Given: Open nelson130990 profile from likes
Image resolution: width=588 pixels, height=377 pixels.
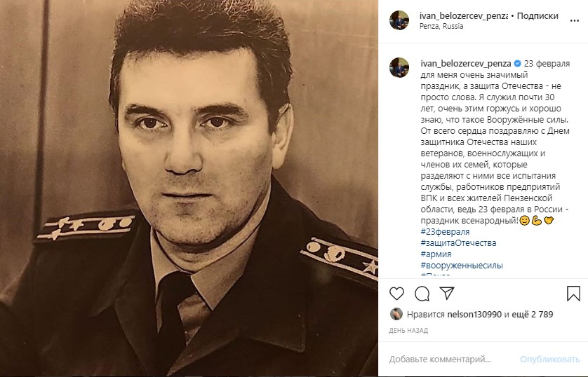Looking at the screenshot, I should pyautogui.click(x=474, y=314).
